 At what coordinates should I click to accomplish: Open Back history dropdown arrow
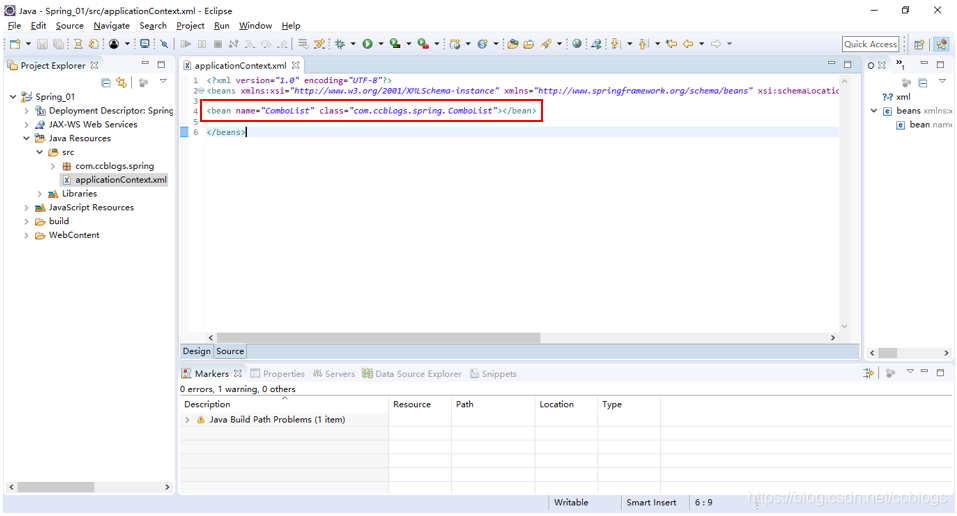click(701, 44)
